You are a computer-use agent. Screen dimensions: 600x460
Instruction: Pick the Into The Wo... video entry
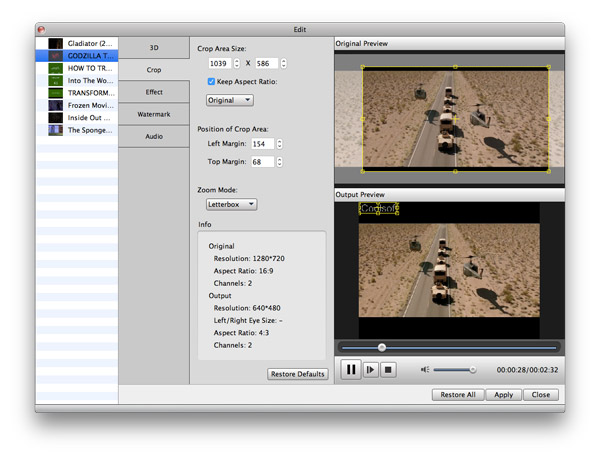90,80
